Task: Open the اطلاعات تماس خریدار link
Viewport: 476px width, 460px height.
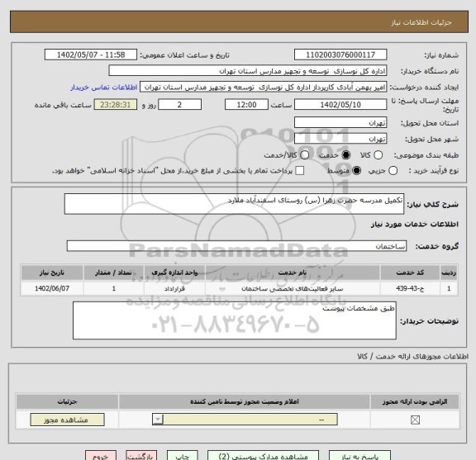Action: click(x=104, y=88)
